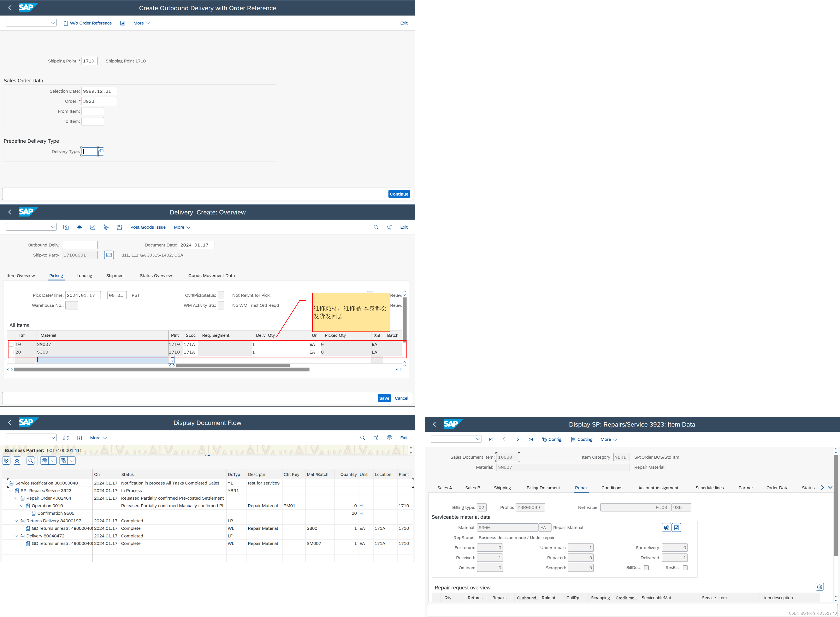Click the expand all nodes double-down icon
The image size is (840, 617).
[x=6, y=460]
